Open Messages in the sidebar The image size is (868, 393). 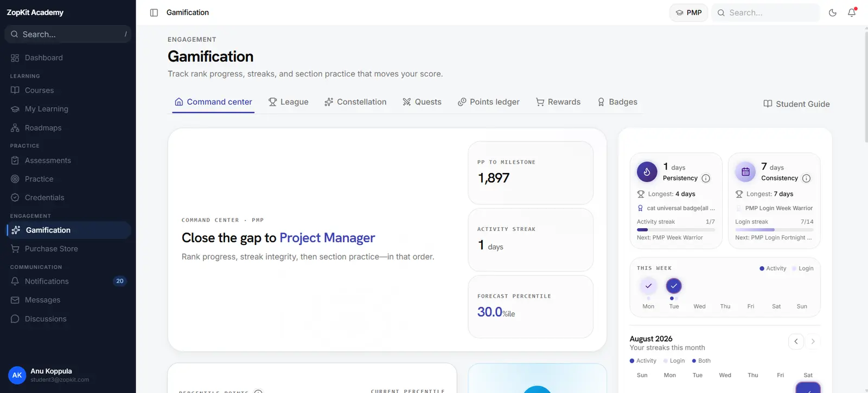(x=68, y=300)
